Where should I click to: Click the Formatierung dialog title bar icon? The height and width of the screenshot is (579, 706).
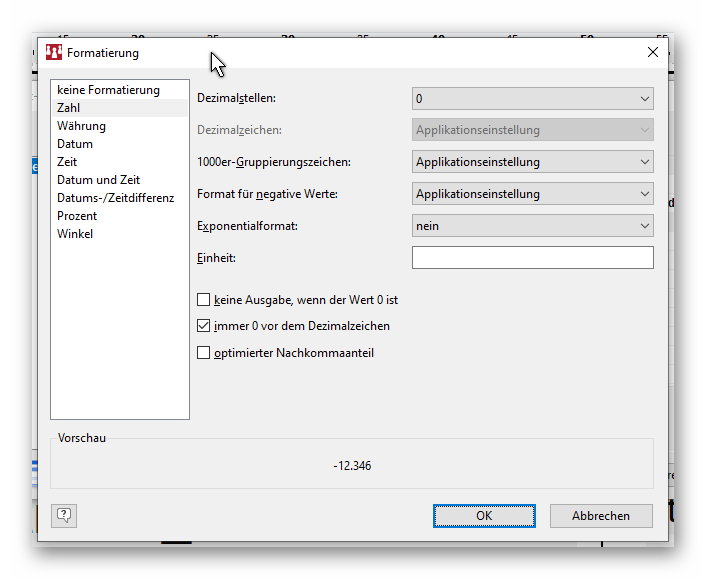(x=54, y=52)
